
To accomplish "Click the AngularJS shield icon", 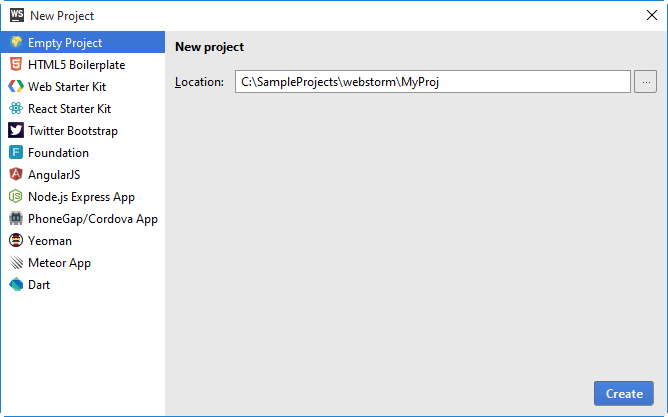I will pos(16,174).
